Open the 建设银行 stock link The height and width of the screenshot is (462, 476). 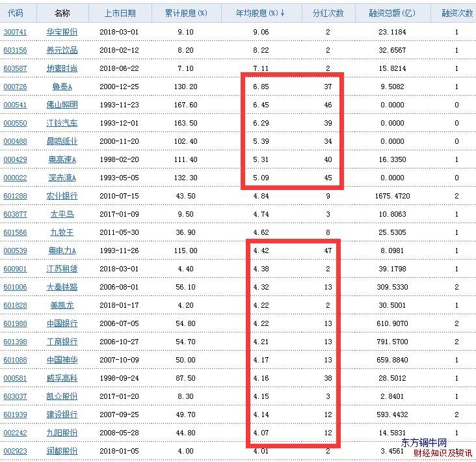pyautogui.click(x=62, y=414)
